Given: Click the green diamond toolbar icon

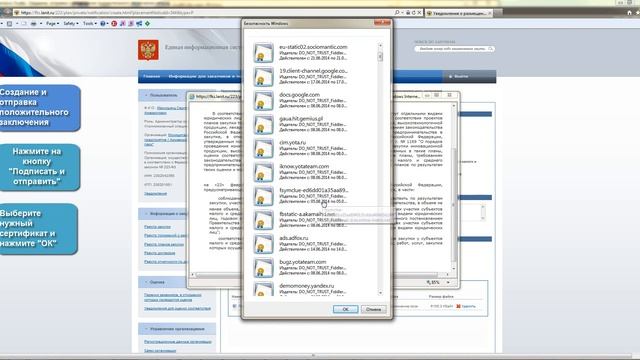Looking at the screenshot, I should 147,24.
